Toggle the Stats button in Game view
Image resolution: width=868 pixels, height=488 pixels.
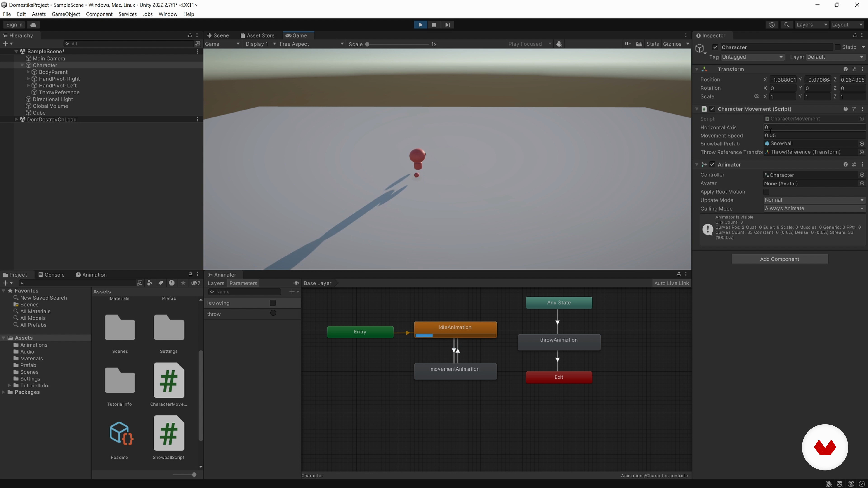(652, 44)
